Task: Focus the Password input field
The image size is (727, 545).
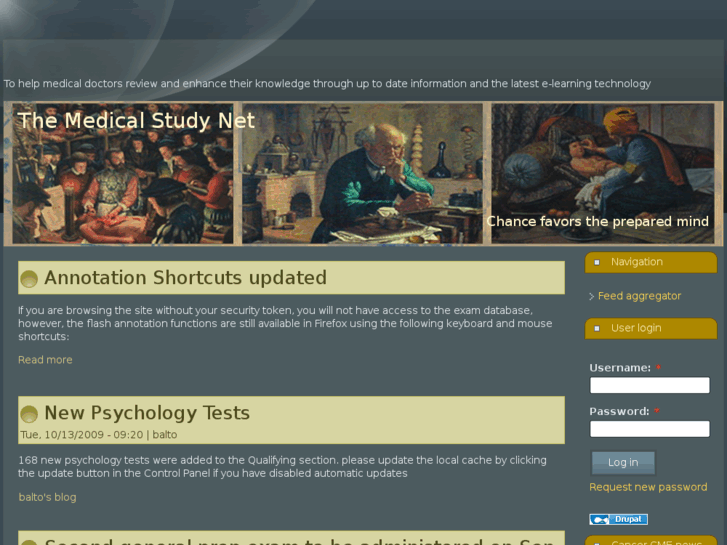Action: tap(650, 429)
